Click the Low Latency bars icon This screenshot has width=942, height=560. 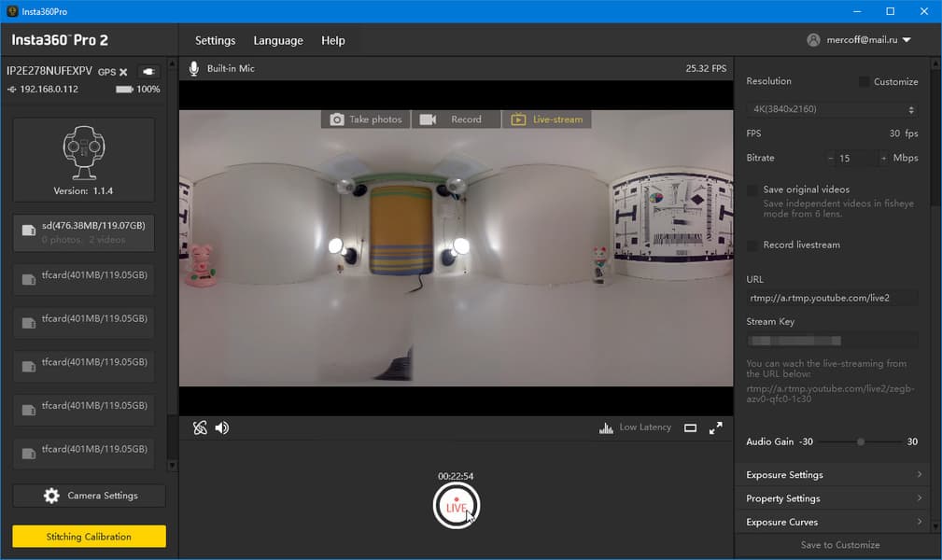coord(606,427)
